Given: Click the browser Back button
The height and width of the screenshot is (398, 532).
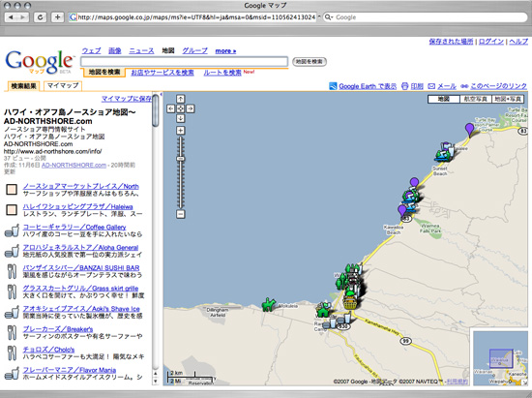Looking at the screenshot, I should [x=12, y=17].
